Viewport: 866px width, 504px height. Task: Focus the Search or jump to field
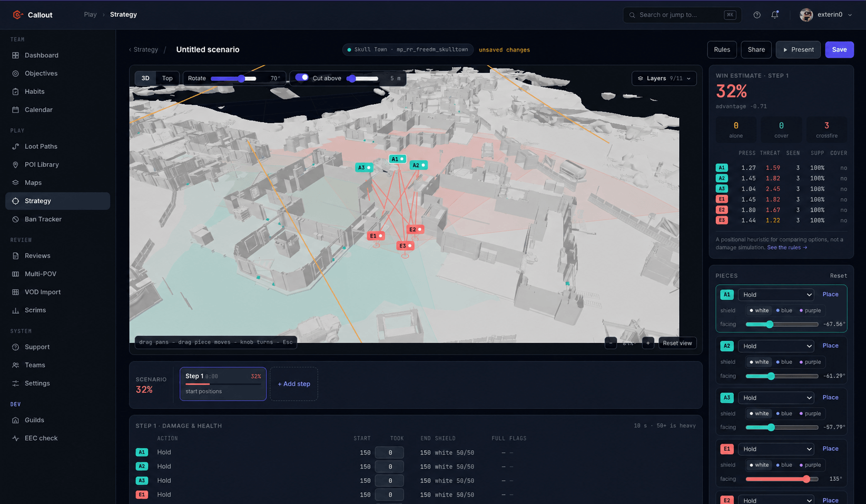(682, 15)
